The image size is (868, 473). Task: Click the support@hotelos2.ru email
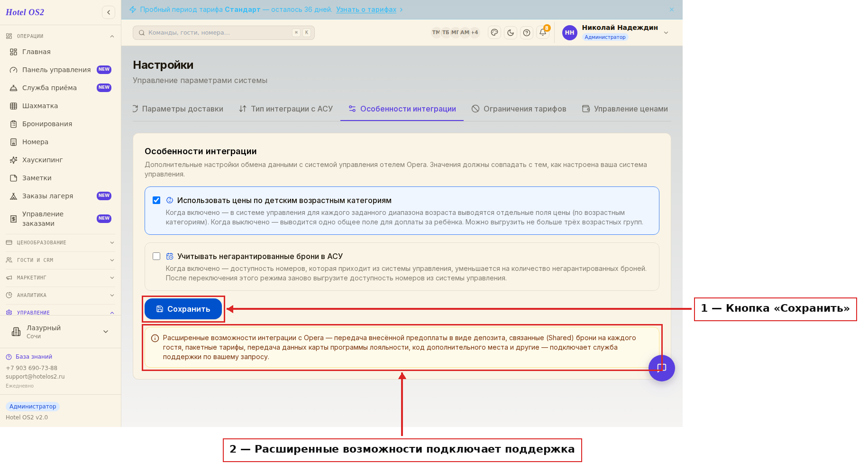click(35, 377)
